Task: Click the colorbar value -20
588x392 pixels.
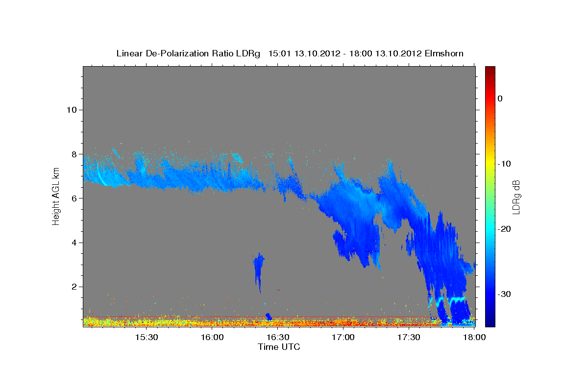Action: (504, 229)
